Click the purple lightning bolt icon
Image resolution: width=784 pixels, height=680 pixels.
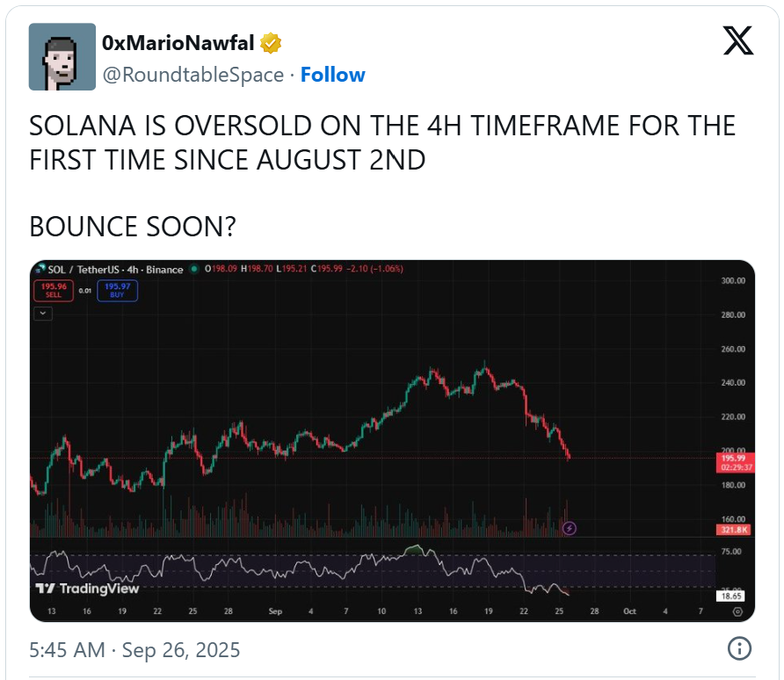(x=570, y=528)
